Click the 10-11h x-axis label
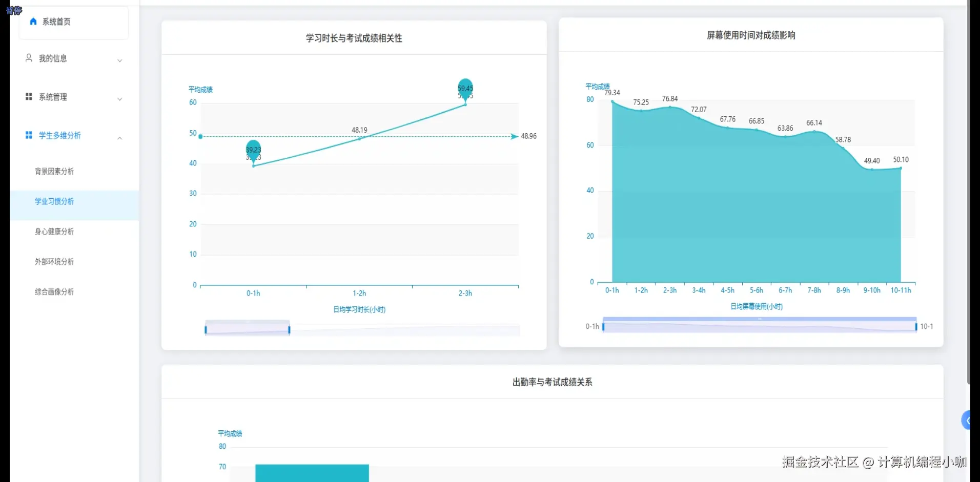This screenshot has height=482, width=980. point(901,290)
